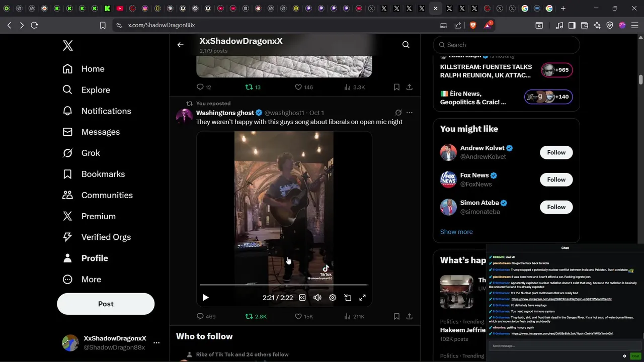The image size is (644, 362).
Task: Expand the More menu in sidebar
Action: [x=82, y=279]
